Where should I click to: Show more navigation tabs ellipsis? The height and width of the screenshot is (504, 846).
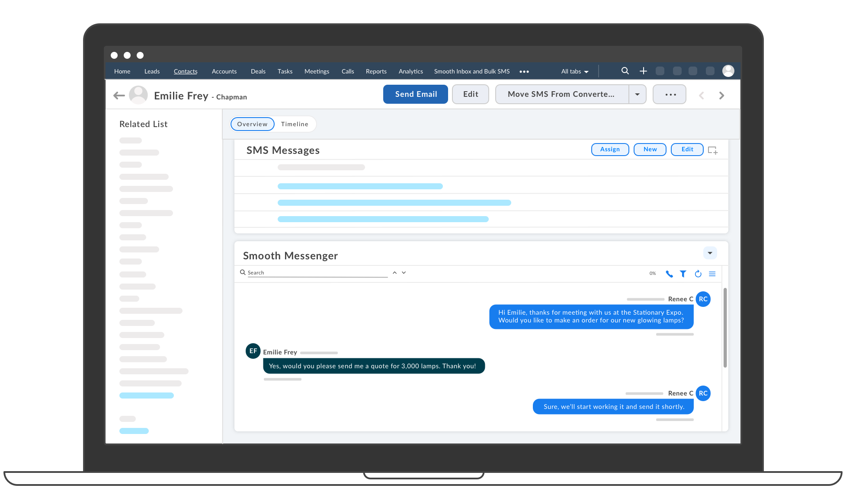(x=524, y=72)
